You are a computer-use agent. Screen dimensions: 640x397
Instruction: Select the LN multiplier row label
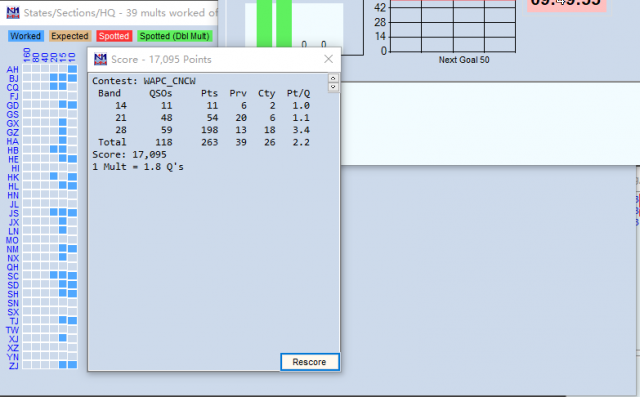tap(13, 231)
